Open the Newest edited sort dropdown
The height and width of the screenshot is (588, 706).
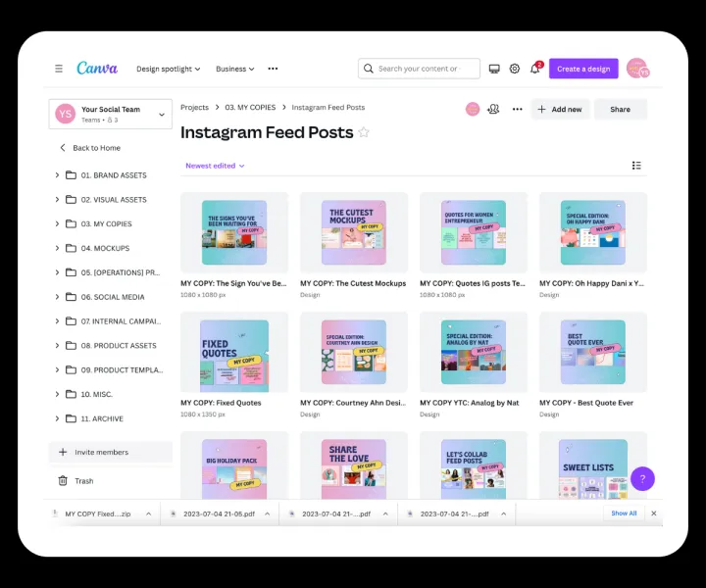pyautogui.click(x=215, y=166)
